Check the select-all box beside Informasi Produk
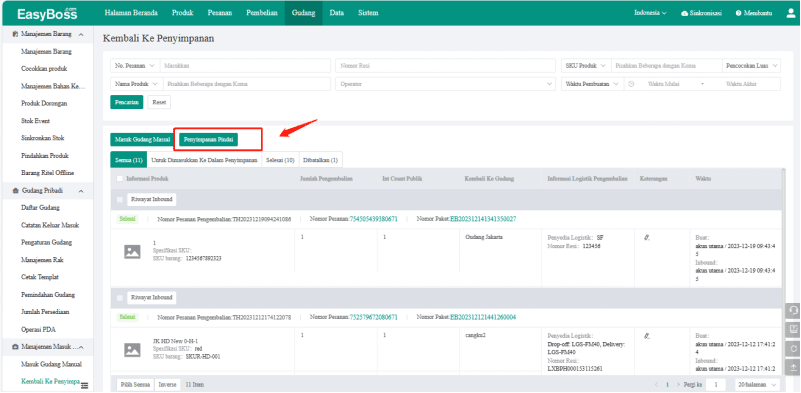The height and width of the screenshot is (393, 801). [x=120, y=179]
